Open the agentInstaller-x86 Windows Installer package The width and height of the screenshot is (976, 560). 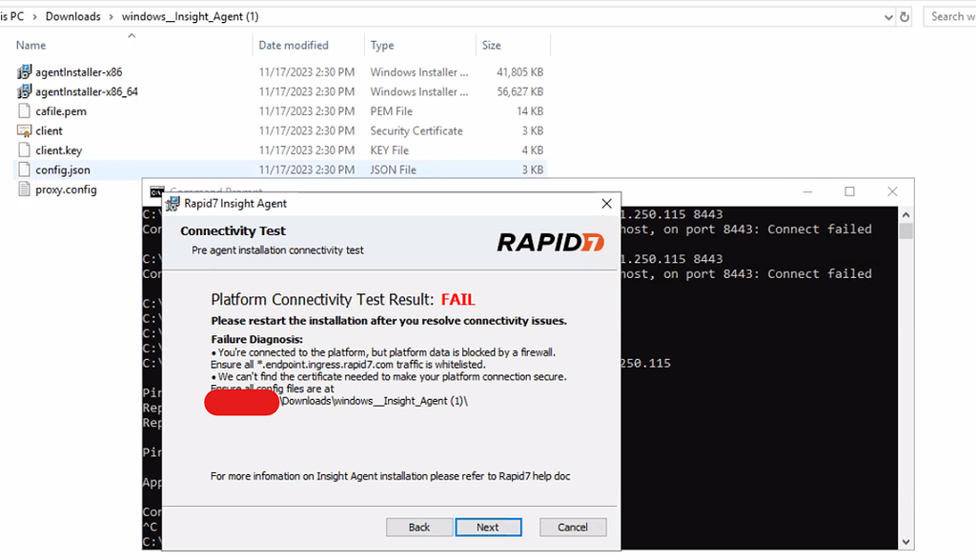23,72
